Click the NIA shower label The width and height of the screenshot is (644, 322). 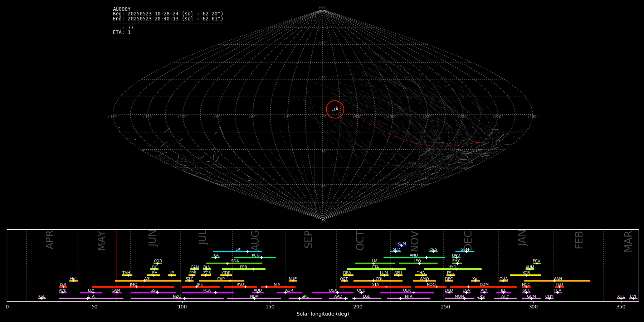pyautogui.click(x=277, y=285)
